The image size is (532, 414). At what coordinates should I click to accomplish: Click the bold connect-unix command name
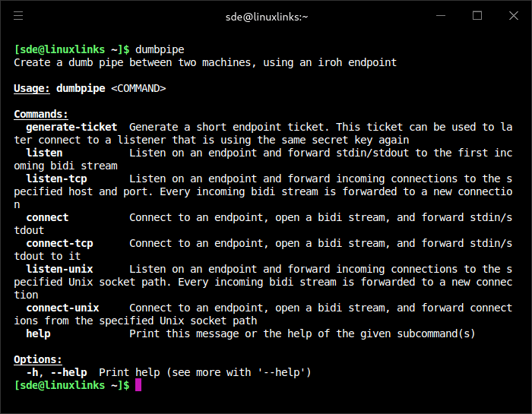pos(62,308)
